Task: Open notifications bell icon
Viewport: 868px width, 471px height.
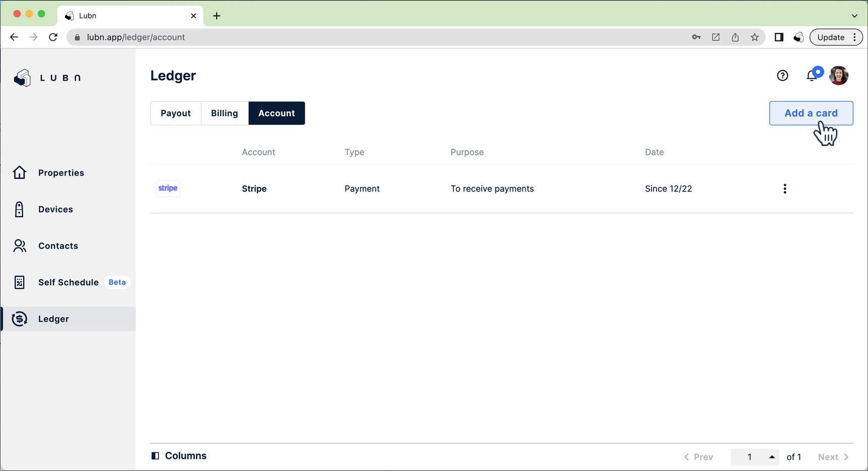Action: 812,76
